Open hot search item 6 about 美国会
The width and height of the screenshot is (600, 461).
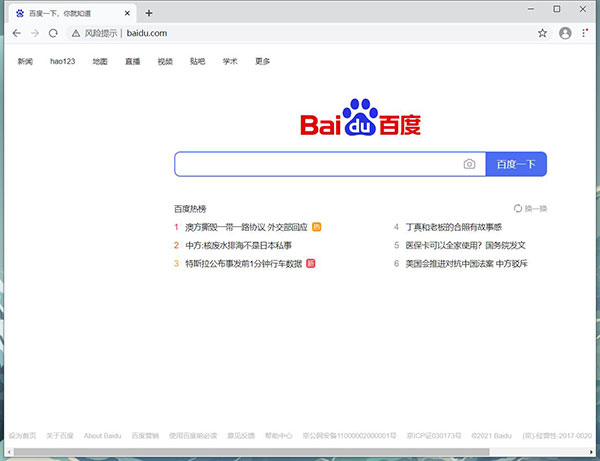pos(467,264)
